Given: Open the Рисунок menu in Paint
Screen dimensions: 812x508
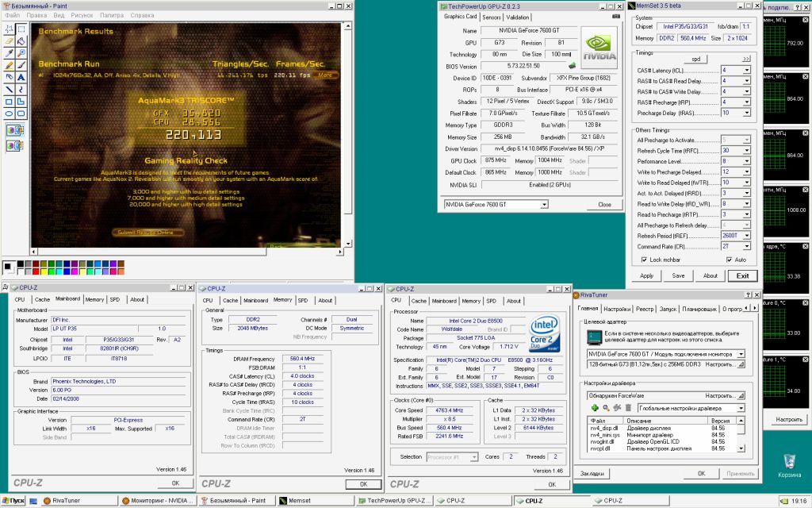Looking at the screenshot, I should [x=82, y=15].
